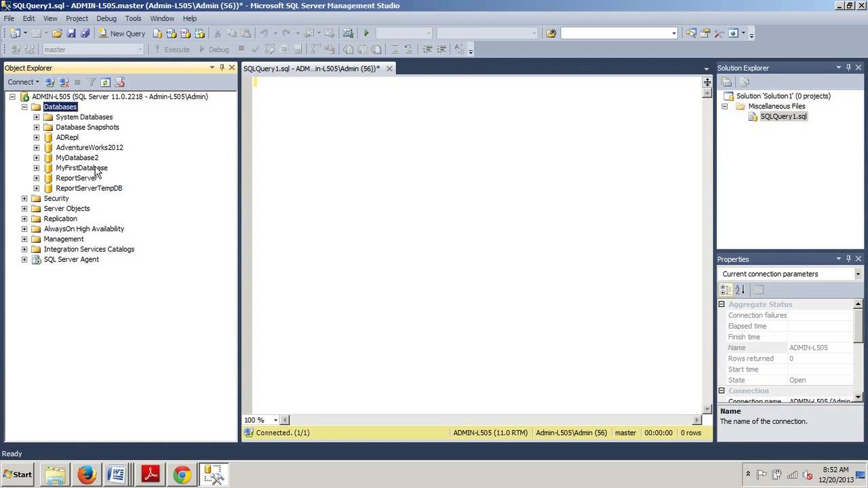The width and height of the screenshot is (868, 488).
Task: Collapse the ADMIN-L505 server node
Action: pyautogui.click(x=12, y=97)
